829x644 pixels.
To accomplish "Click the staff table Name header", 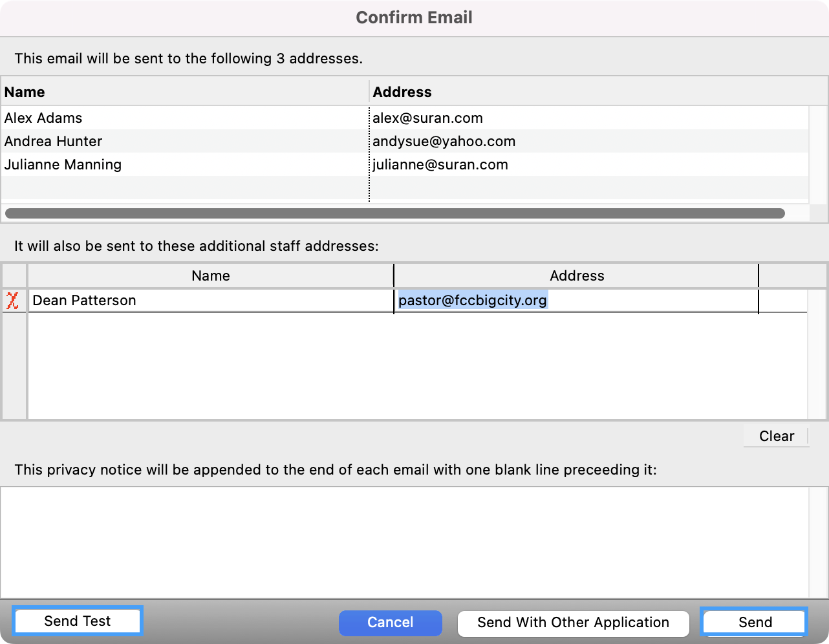I will click(210, 276).
